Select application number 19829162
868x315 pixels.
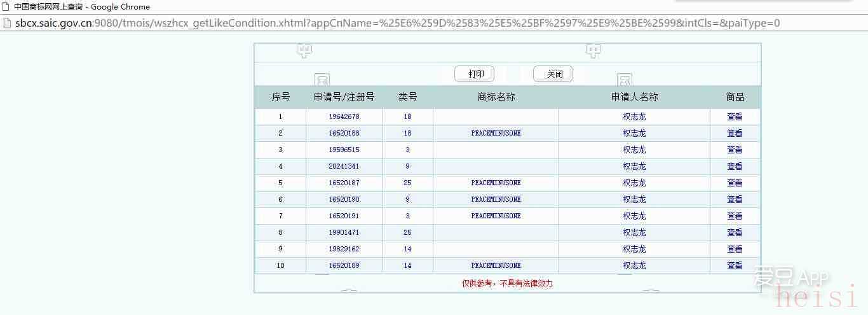pyautogui.click(x=344, y=249)
